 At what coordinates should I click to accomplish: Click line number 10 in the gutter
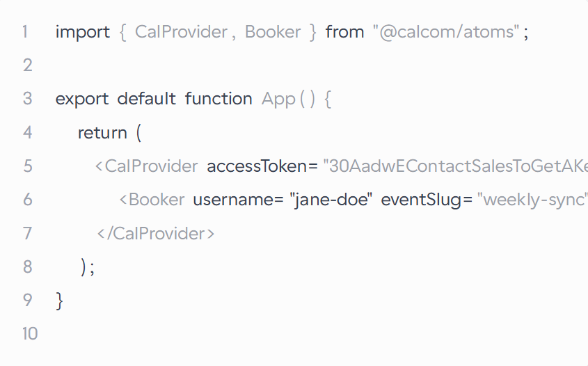(30, 334)
